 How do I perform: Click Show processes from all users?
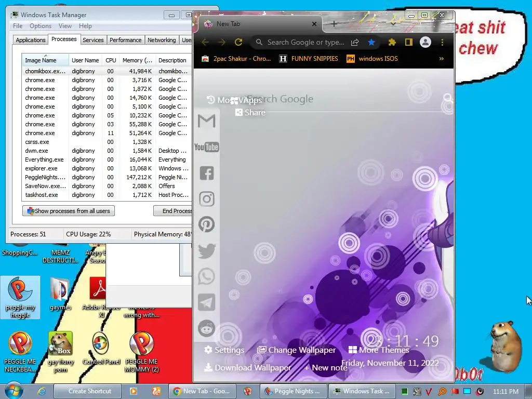[x=69, y=211]
